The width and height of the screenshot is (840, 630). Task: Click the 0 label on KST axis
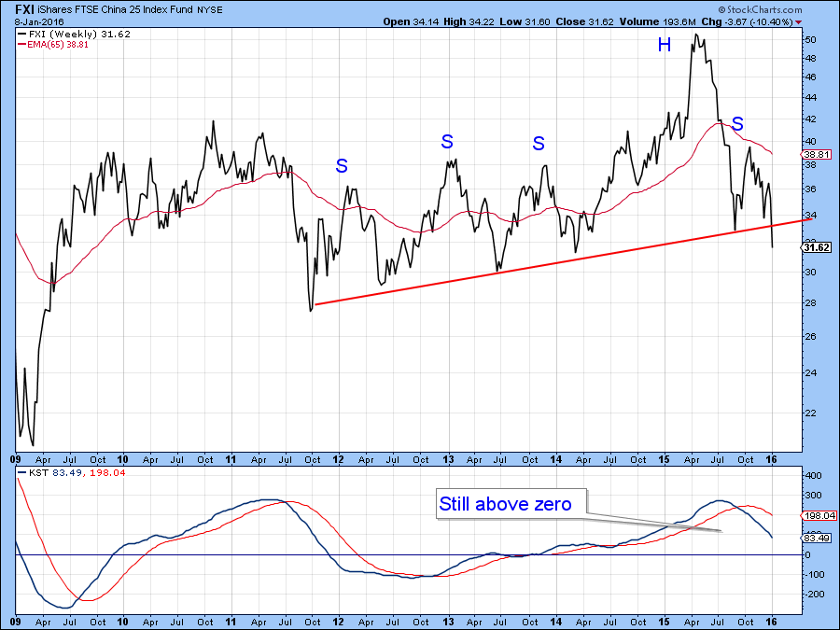pos(808,555)
